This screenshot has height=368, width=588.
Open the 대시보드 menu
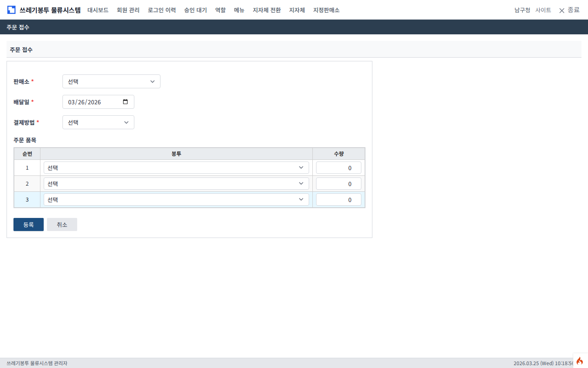(x=98, y=10)
